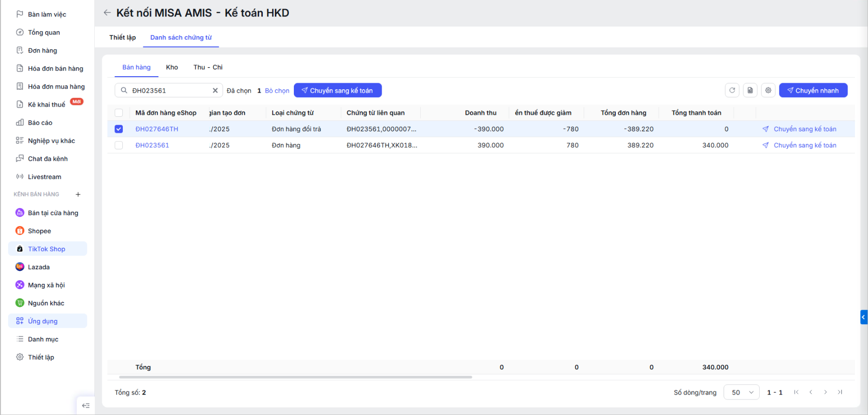Click the search box containing ĐH023561

point(168,91)
